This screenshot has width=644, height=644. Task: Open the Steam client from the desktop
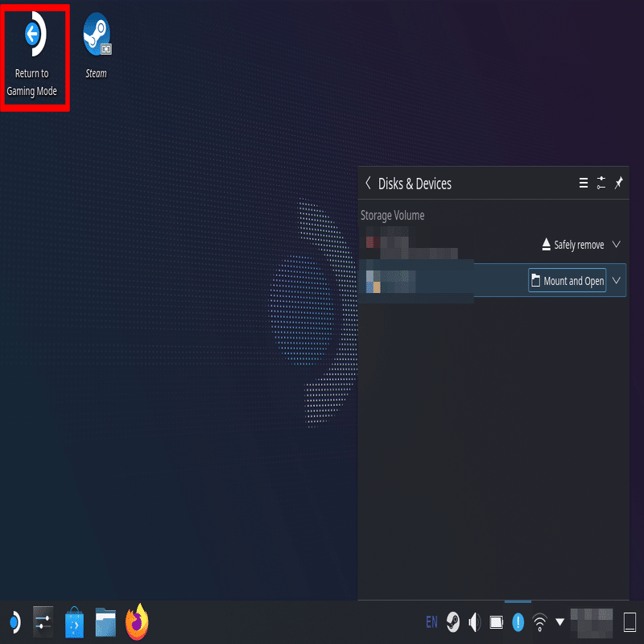click(x=96, y=36)
